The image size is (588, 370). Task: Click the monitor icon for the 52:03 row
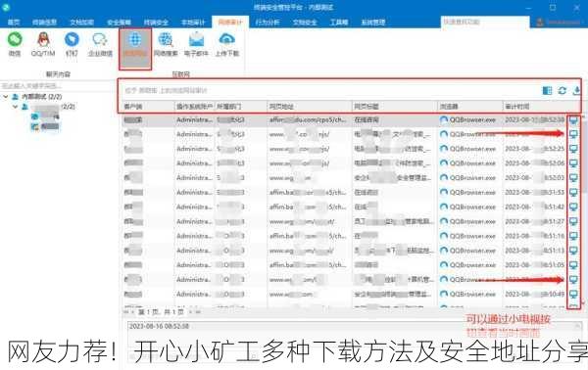point(573,177)
